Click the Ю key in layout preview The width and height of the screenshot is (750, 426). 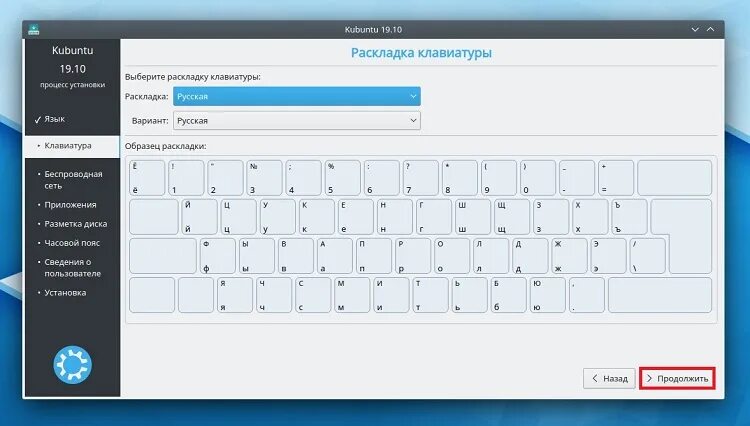(x=548, y=295)
